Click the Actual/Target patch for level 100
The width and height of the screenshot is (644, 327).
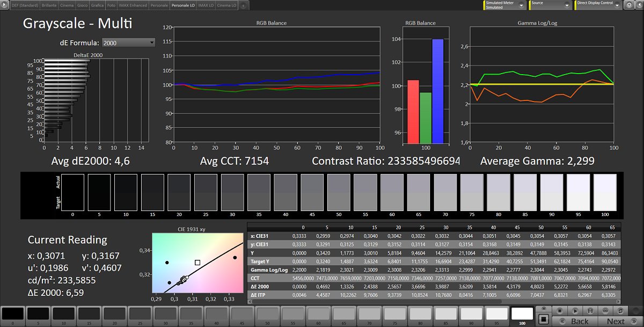[x=605, y=192]
